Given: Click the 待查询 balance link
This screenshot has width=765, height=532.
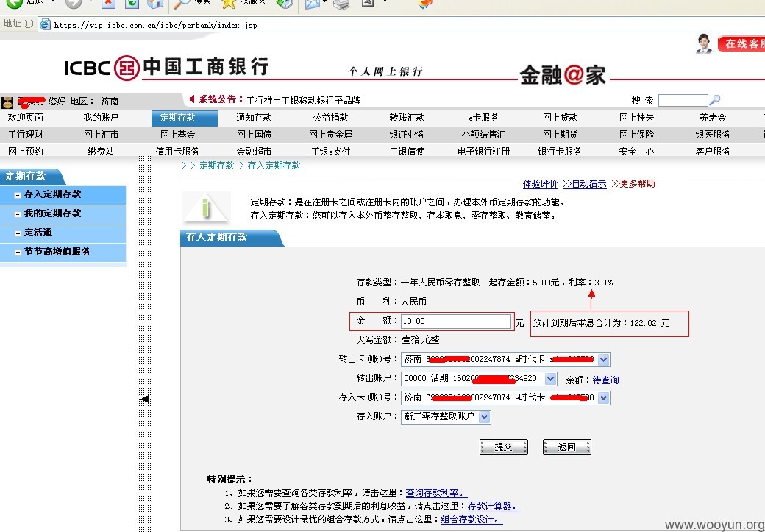Looking at the screenshot, I should click(x=605, y=380).
